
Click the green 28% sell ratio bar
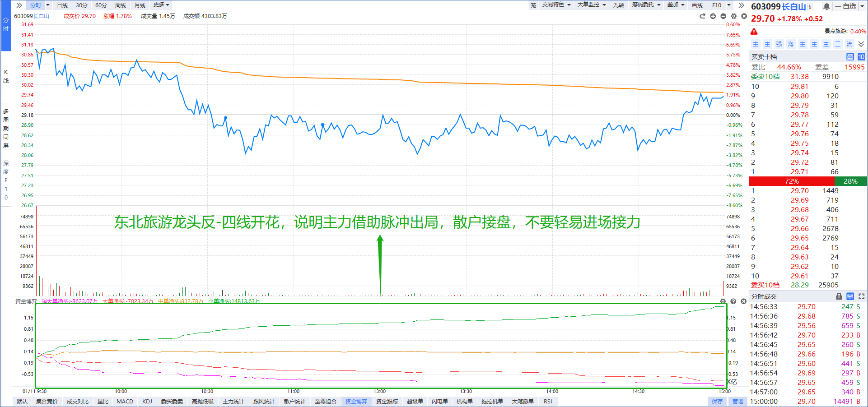(x=850, y=181)
